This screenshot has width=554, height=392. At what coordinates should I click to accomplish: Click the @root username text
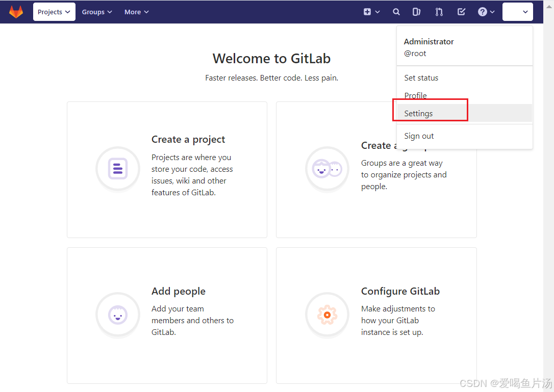tap(415, 54)
